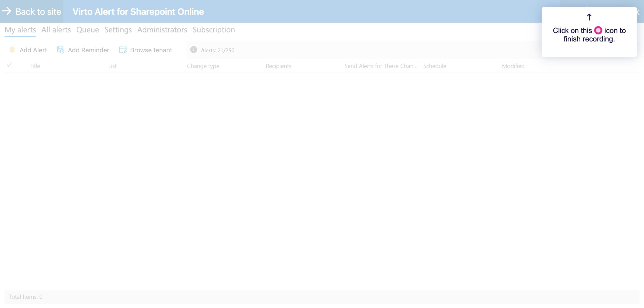Click the pink record icon in tooltip

coord(598,30)
